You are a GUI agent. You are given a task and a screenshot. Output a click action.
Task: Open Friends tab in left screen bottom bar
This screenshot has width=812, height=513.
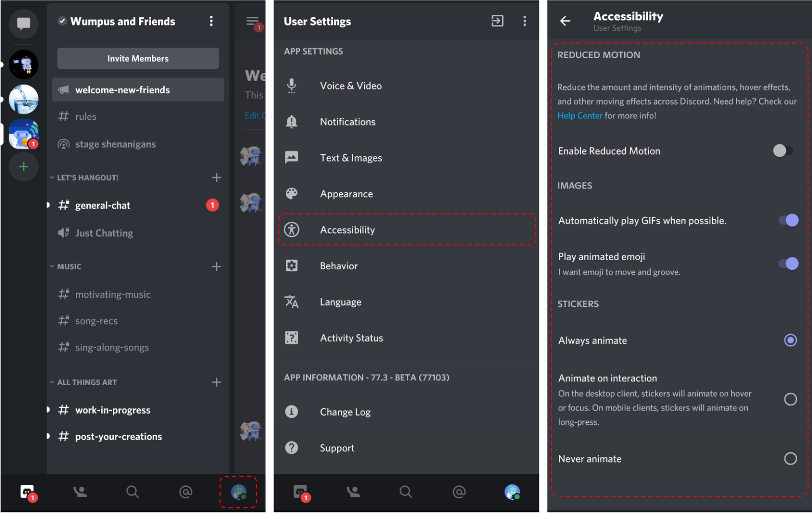(x=80, y=492)
